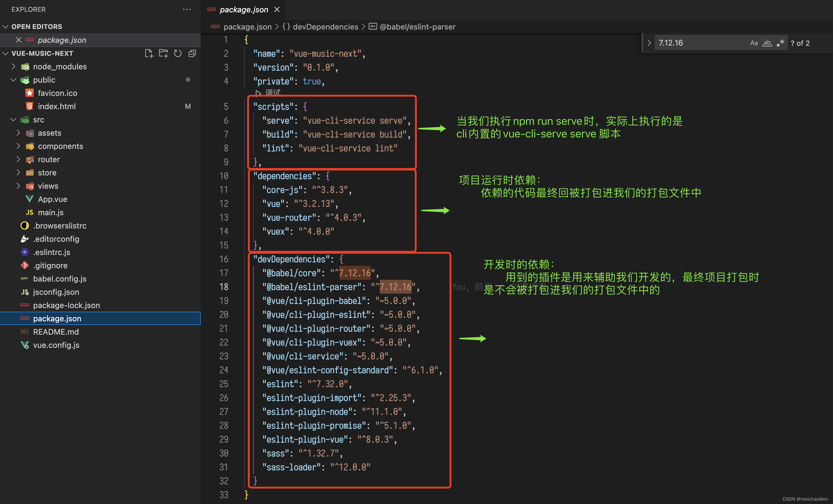The image size is (833, 504).
Task: Open the App.vue file
Action: (52, 199)
